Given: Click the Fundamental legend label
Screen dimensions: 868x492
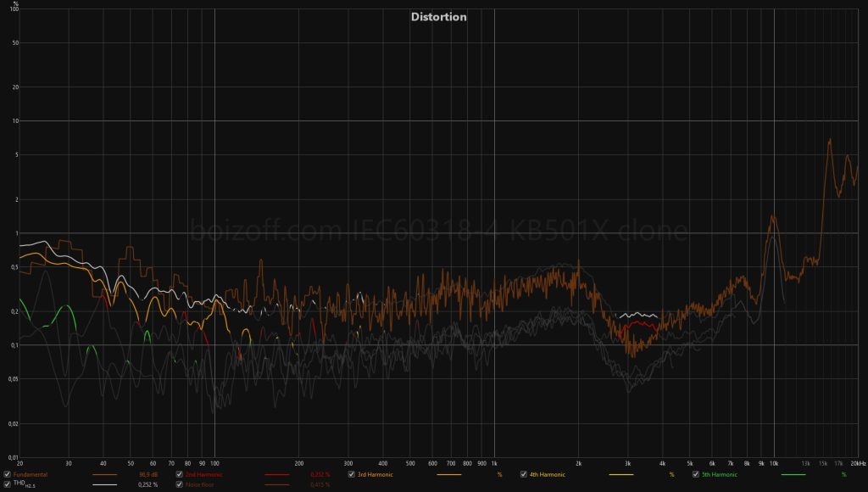Looking at the screenshot, I should pyautogui.click(x=31, y=475).
